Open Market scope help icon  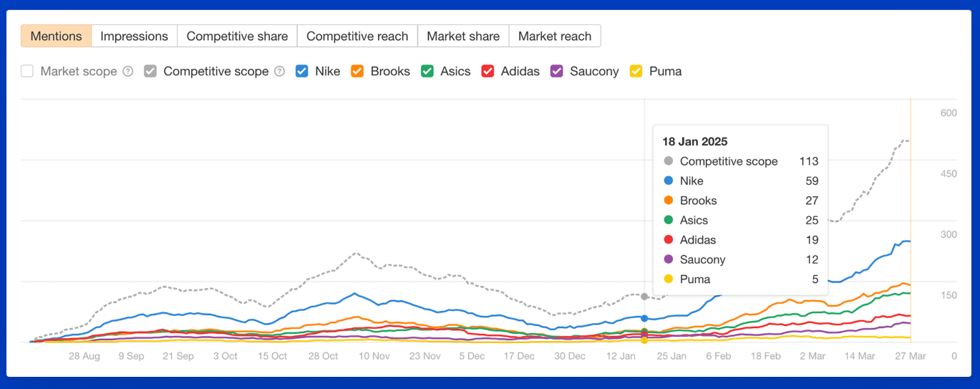point(128,72)
